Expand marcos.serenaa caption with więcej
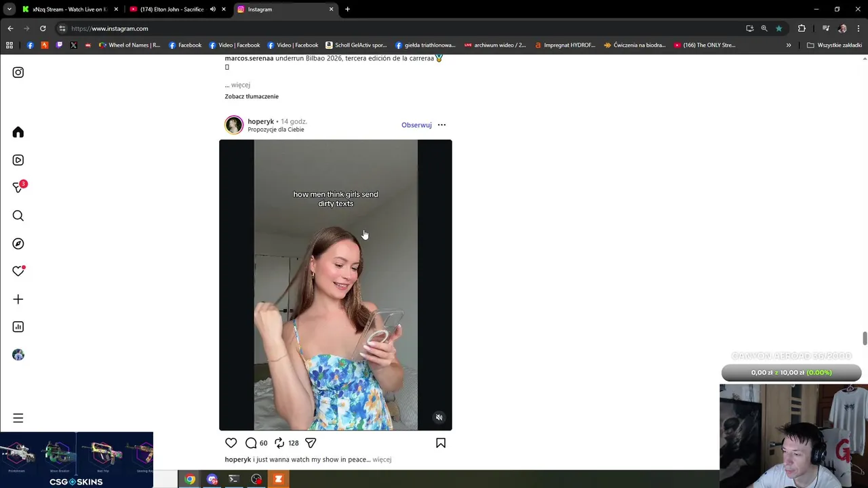This screenshot has width=868, height=488. (x=241, y=85)
